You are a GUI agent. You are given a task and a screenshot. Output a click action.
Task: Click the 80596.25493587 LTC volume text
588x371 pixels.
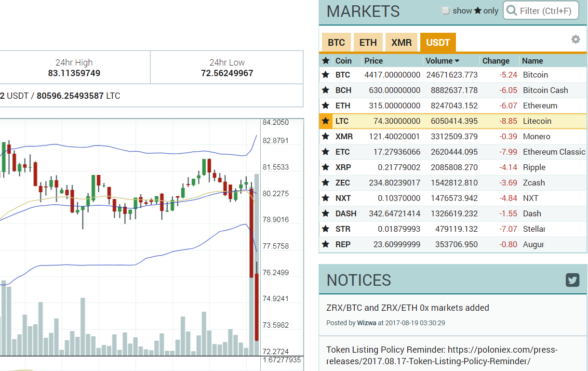[x=79, y=96]
